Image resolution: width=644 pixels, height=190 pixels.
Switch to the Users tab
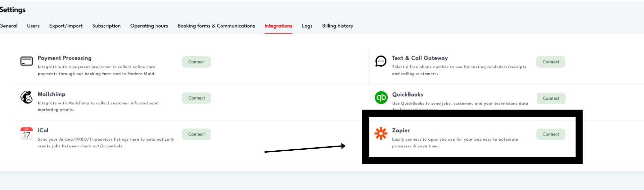[33, 26]
